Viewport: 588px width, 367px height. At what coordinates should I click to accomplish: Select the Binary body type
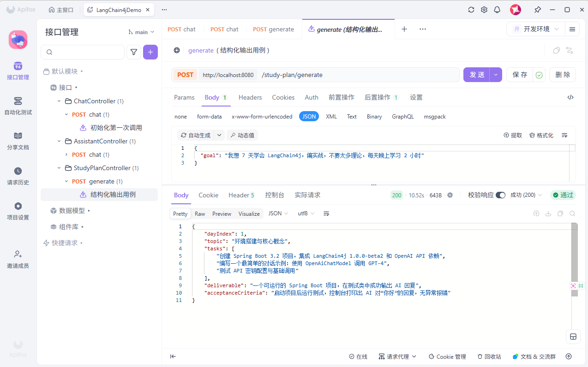pos(374,117)
